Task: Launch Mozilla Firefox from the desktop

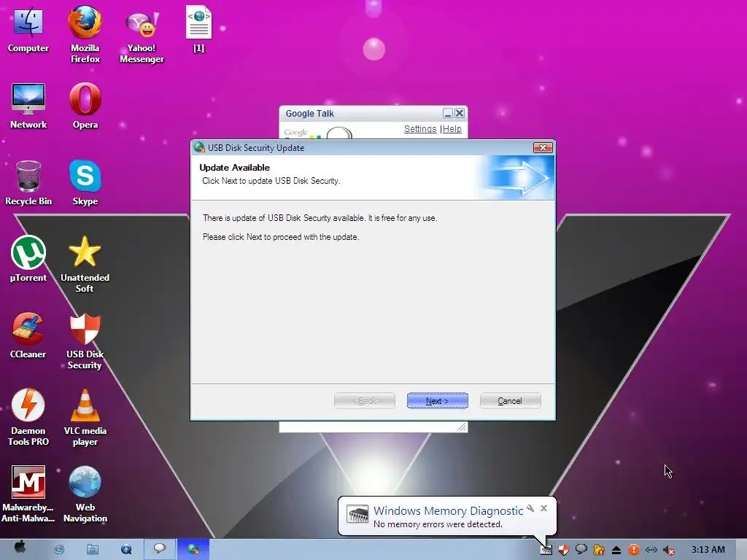Action: pos(85,34)
